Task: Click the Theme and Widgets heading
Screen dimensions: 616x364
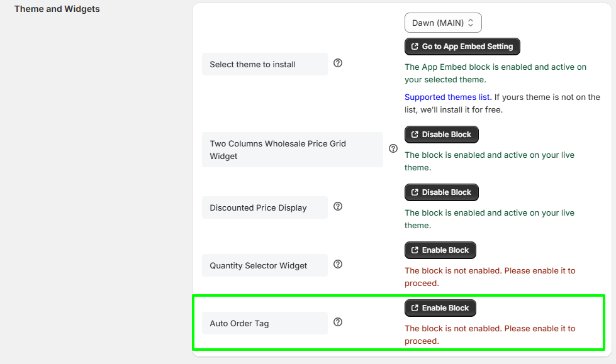Action: pyautogui.click(x=57, y=9)
